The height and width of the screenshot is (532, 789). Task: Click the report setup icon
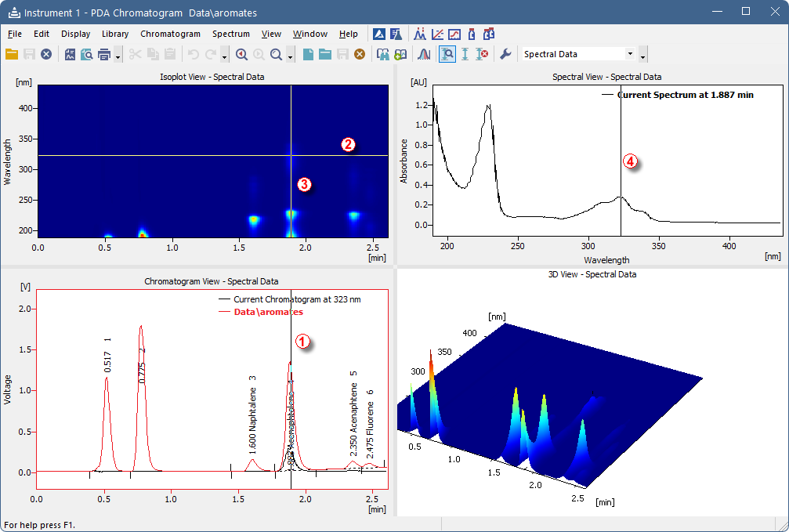click(70, 54)
